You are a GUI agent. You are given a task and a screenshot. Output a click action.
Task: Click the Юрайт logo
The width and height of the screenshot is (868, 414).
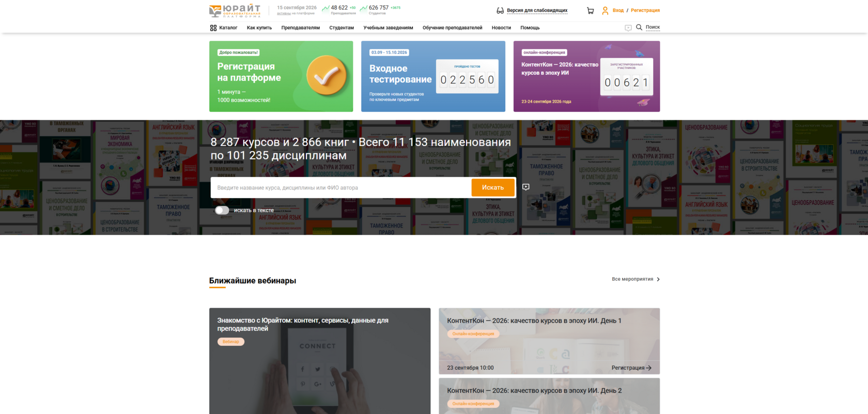[235, 10]
